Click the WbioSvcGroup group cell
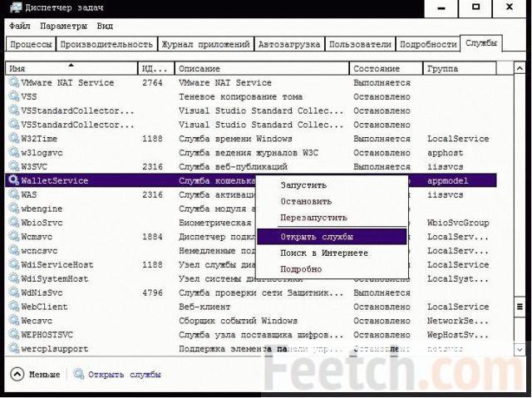Screen dimensions: 532x398 (x=458, y=223)
